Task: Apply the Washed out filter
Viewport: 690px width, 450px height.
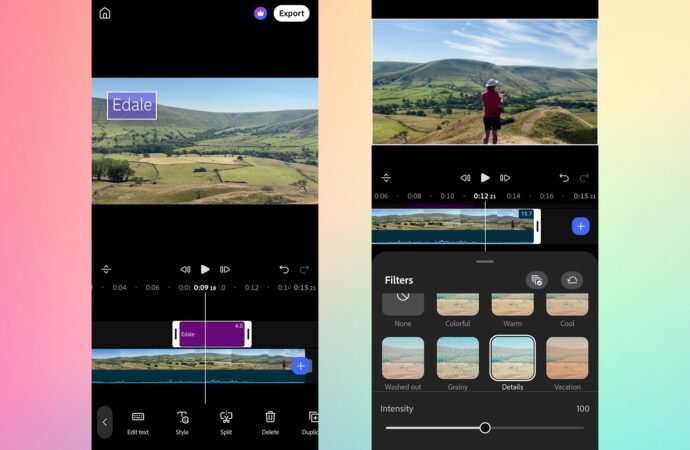Action: 403,363
